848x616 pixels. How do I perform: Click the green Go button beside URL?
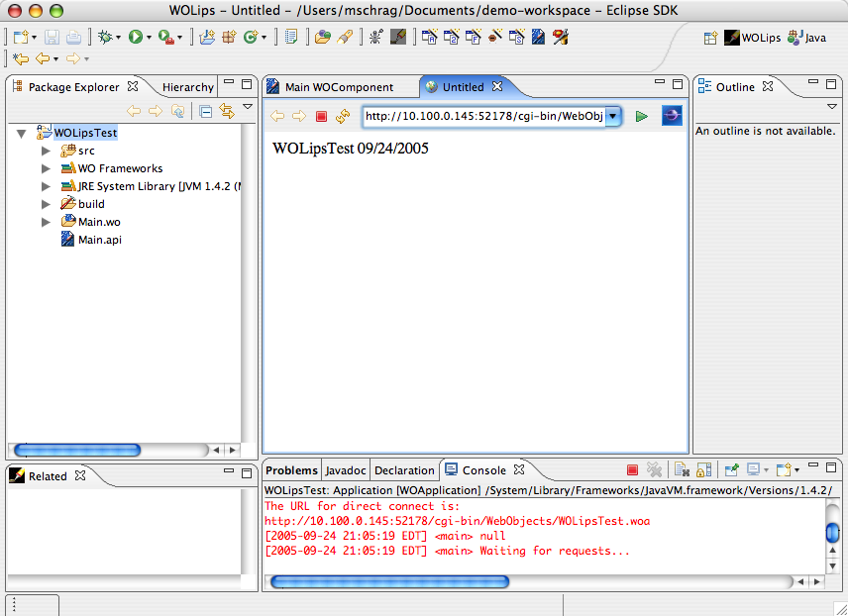coord(641,116)
